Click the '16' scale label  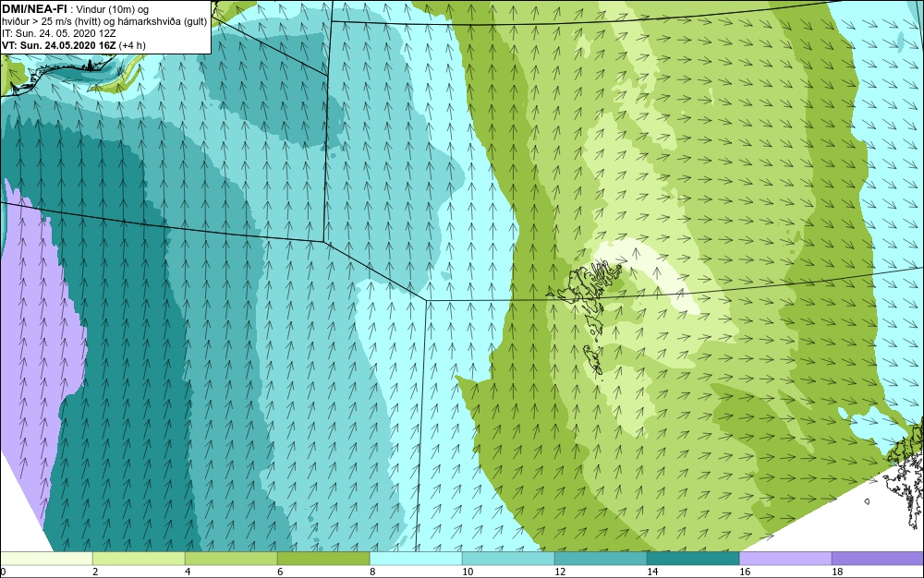[x=745, y=572]
